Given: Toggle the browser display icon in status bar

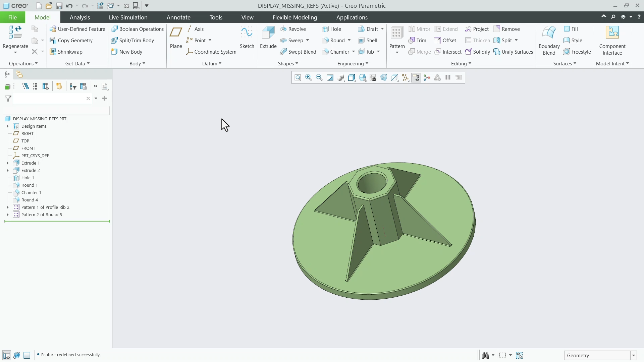Looking at the screenshot, I should (x=17, y=355).
